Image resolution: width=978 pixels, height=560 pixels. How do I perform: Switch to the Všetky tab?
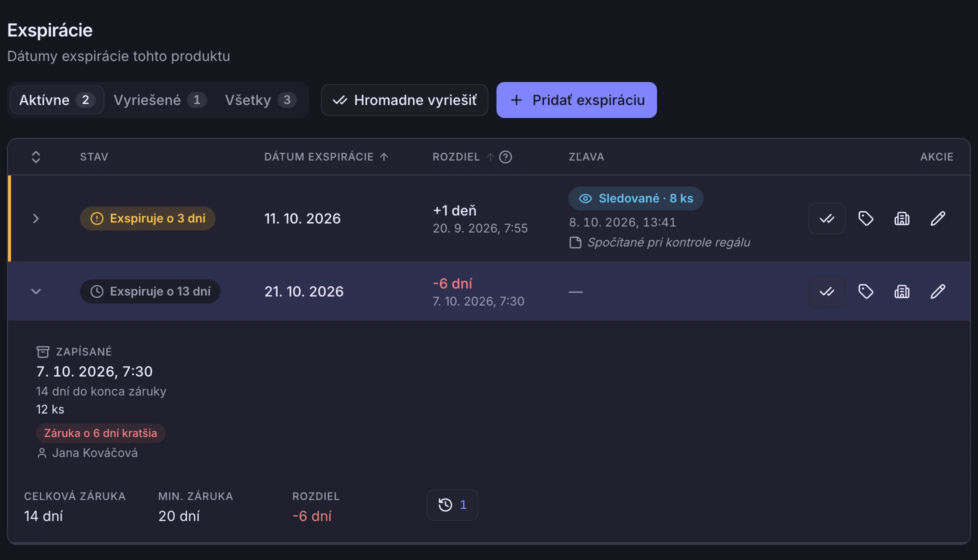pos(260,100)
